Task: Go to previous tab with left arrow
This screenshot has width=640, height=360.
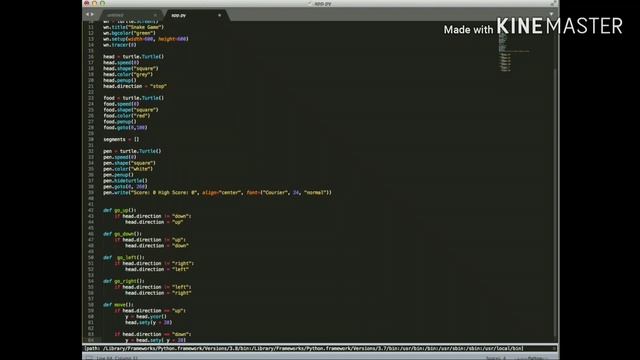Action: point(87,14)
